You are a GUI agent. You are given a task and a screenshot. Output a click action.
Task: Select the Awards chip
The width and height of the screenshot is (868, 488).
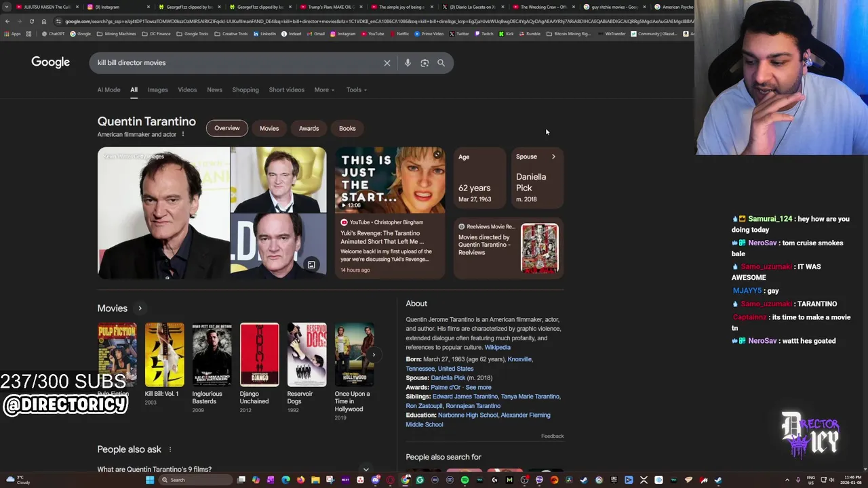309,128
